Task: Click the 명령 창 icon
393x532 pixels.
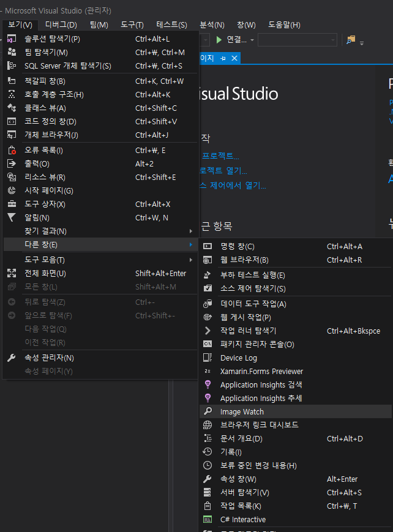Action: (x=208, y=246)
